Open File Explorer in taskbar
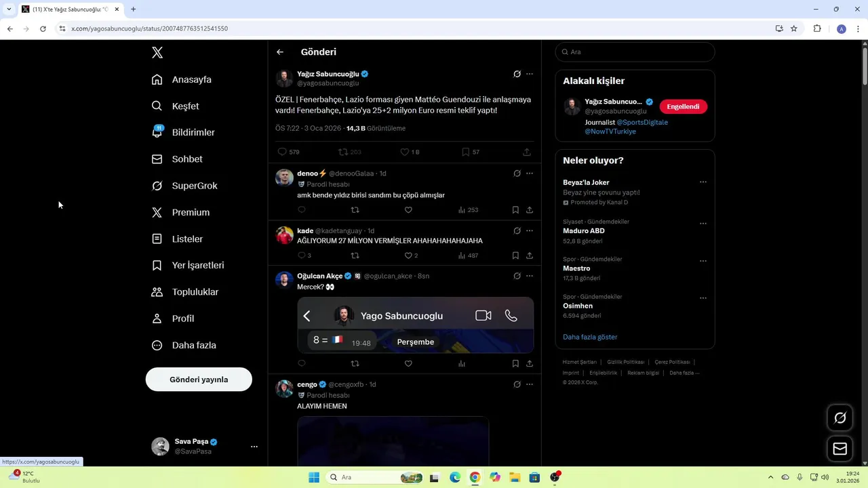The image size is (868, 488). (x=515, y=477)
